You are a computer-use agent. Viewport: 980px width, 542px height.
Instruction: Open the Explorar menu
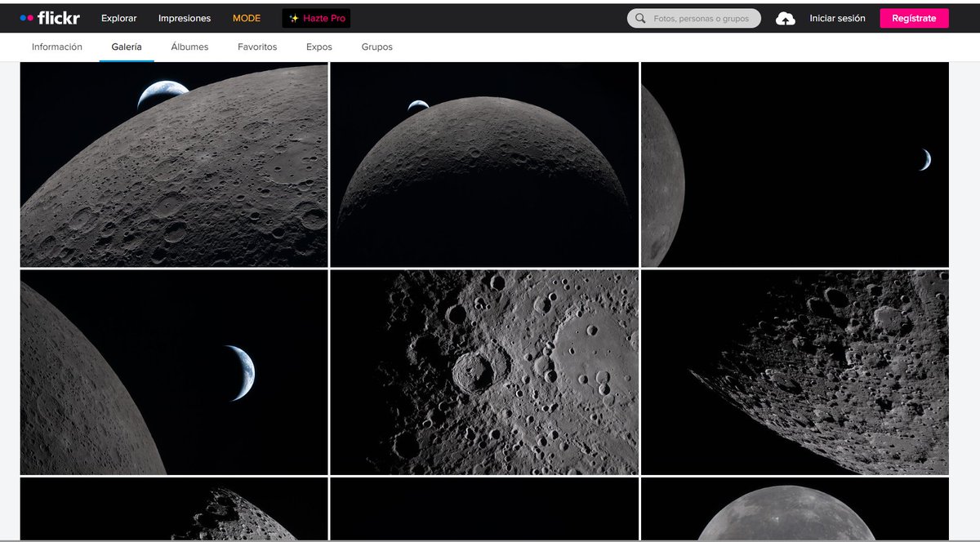click(x=119, y=18)
